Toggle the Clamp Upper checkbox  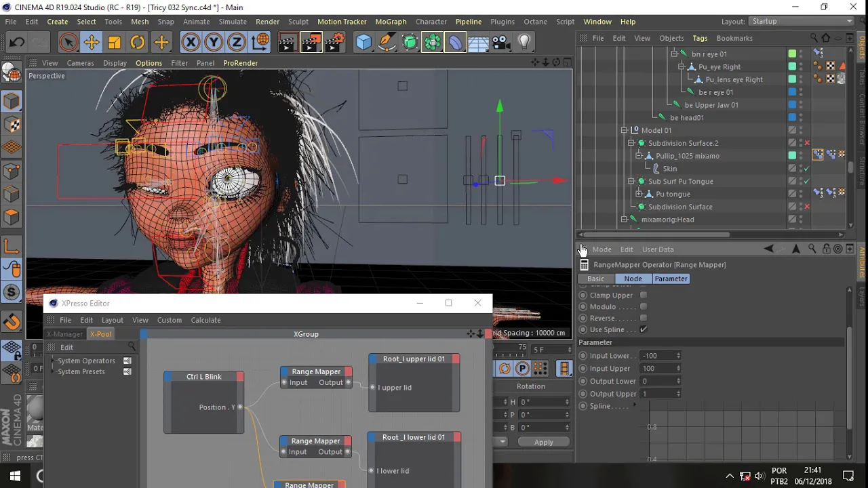point(644,295)
